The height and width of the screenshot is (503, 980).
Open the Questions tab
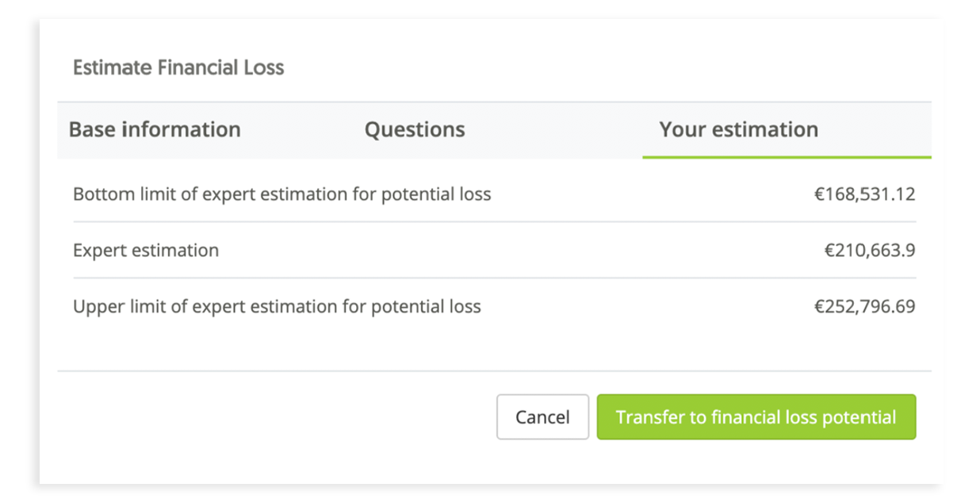pos(415,130)
